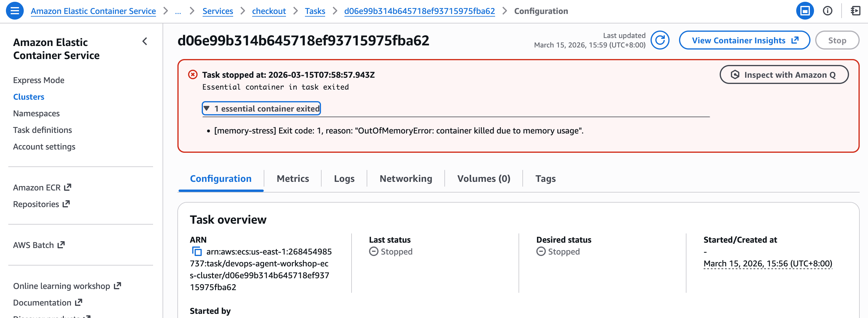
Task: Show the Volumes (0) tab
Action: (483, 178)
